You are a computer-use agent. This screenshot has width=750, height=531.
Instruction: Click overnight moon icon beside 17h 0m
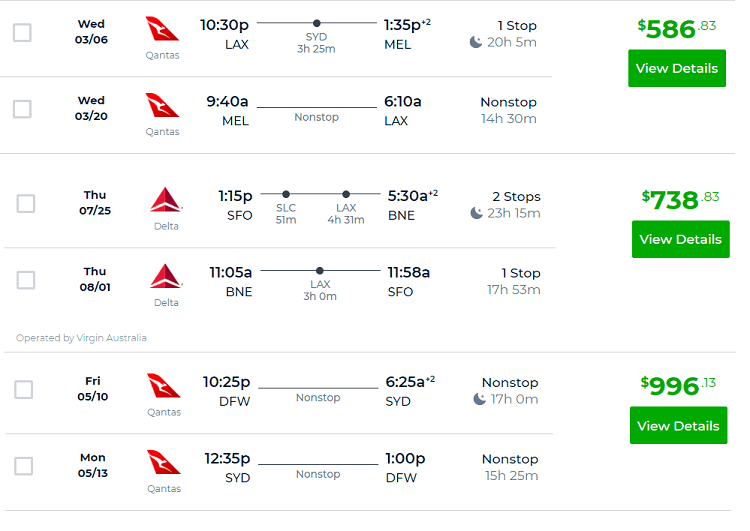(479, 399)
